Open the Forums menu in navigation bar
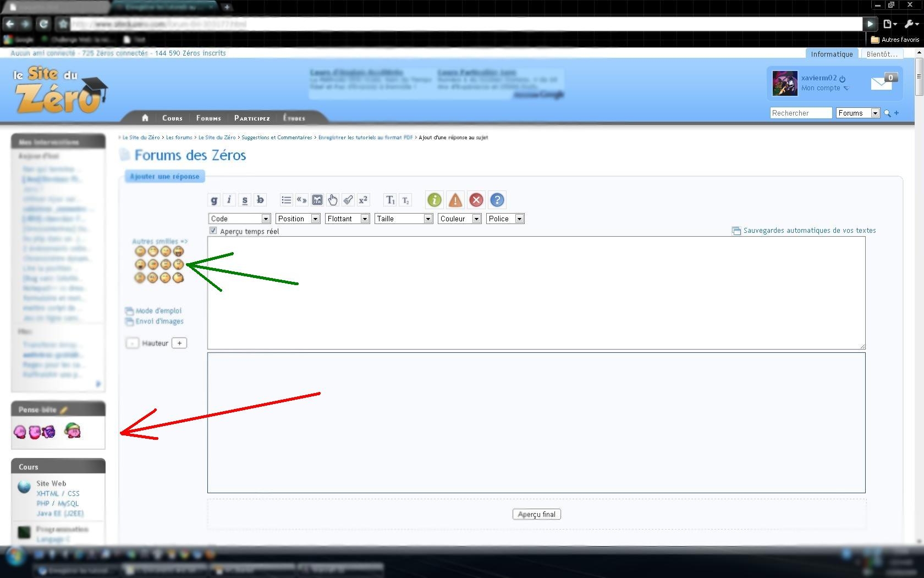 [208, 118]
